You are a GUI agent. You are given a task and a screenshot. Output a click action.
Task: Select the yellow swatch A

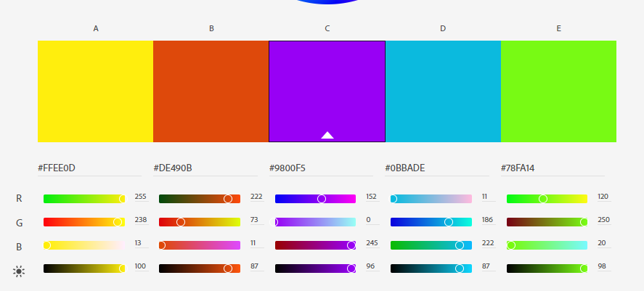(95, 91)
